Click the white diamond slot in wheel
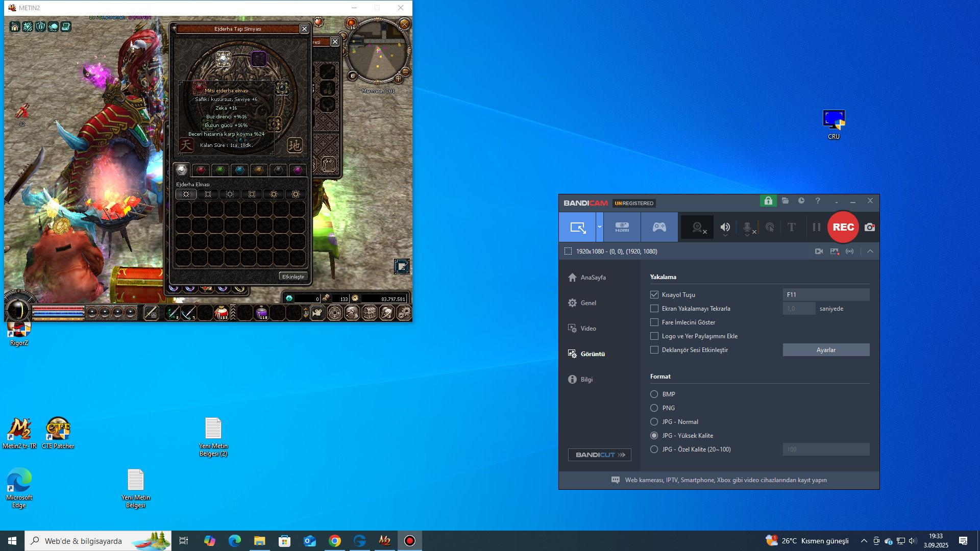Screen dimensions: 980x551 tap(224, 59)
